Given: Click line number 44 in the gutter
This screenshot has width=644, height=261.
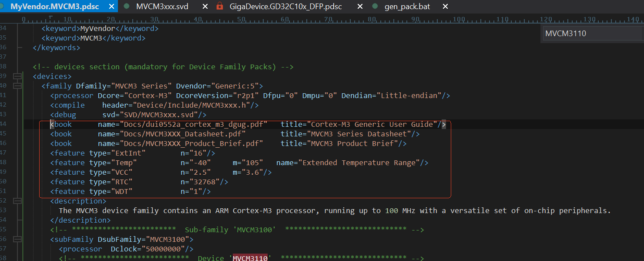Looking at the screenshot, I should click(x=4, y=125).
